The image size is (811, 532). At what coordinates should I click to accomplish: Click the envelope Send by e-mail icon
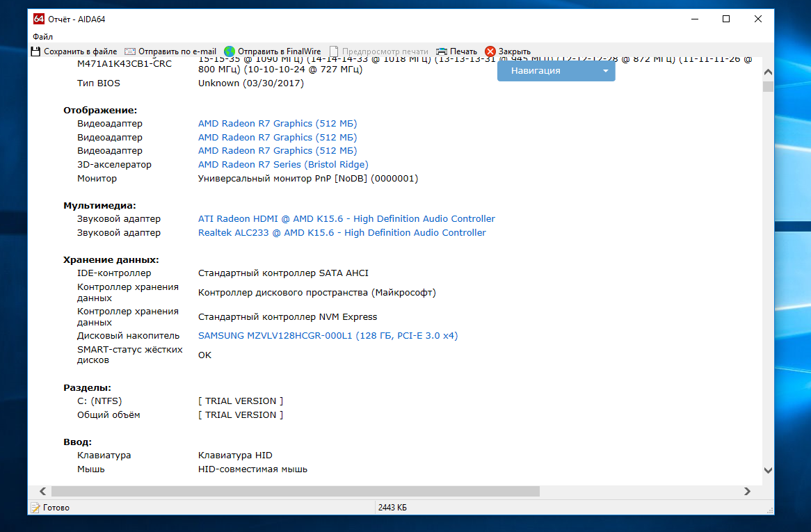coord(130,51)
